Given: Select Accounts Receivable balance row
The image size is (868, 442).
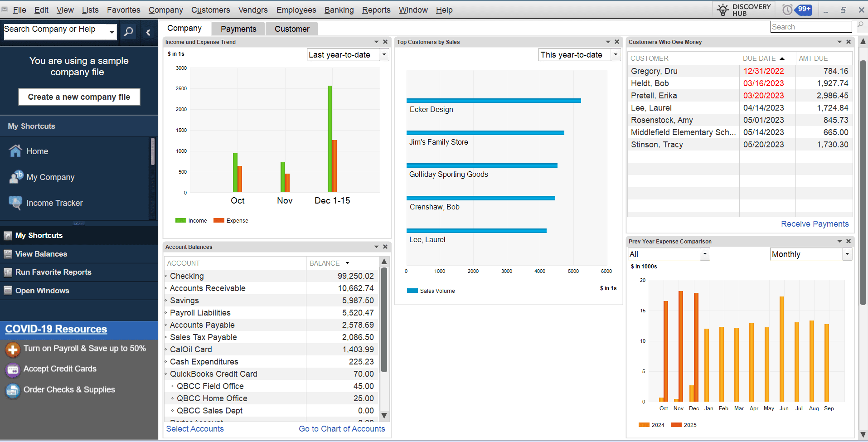Looking at the screenshot, I should tap(271, 288).
